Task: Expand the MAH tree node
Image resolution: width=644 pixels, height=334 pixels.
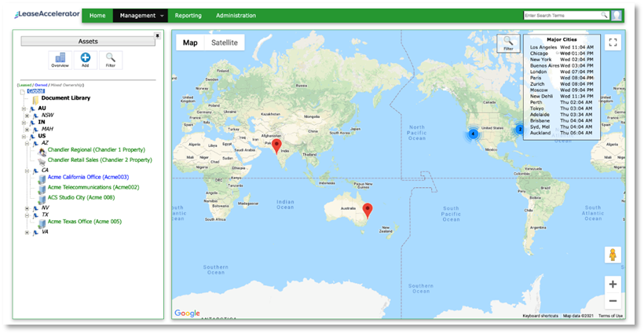Action: 27,130
